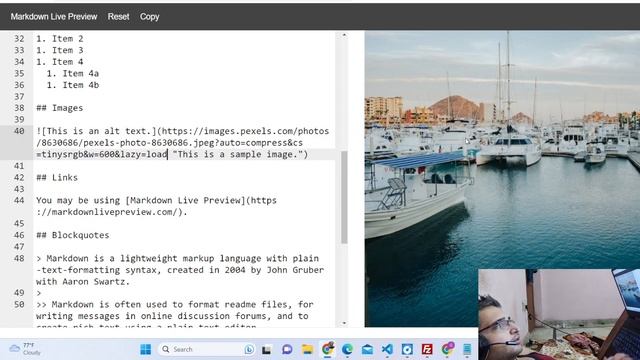
Task: Click line number 48 in gutter
Action: (x=19, y=258)
